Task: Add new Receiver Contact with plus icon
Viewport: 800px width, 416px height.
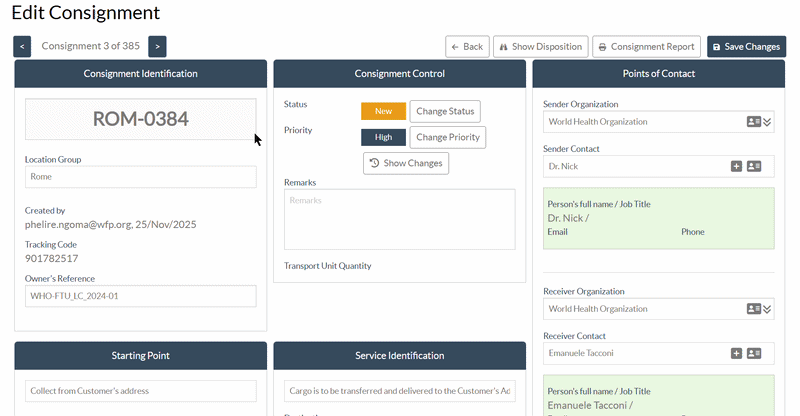Action: pos(736,353)
